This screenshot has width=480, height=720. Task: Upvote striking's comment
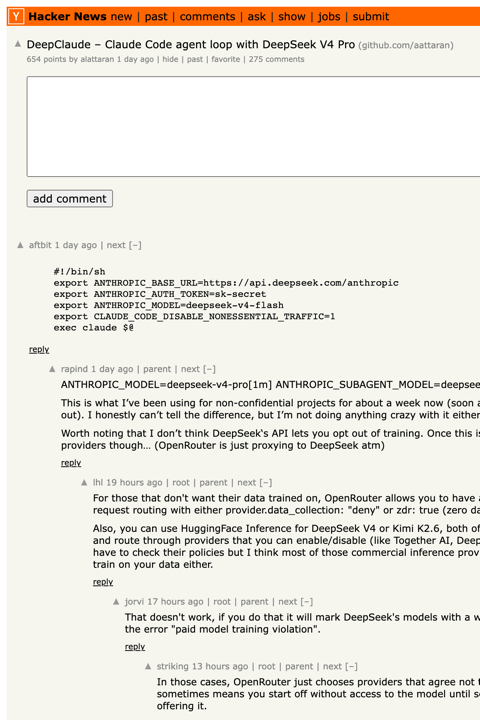pos(148,666)
